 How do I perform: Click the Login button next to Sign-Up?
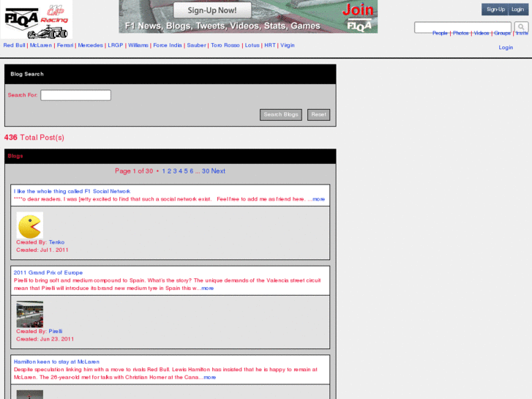pyautogui.click(x=518, y=10)
